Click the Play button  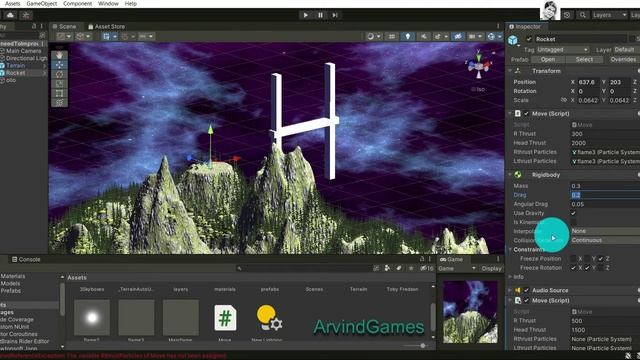point(305,15)
